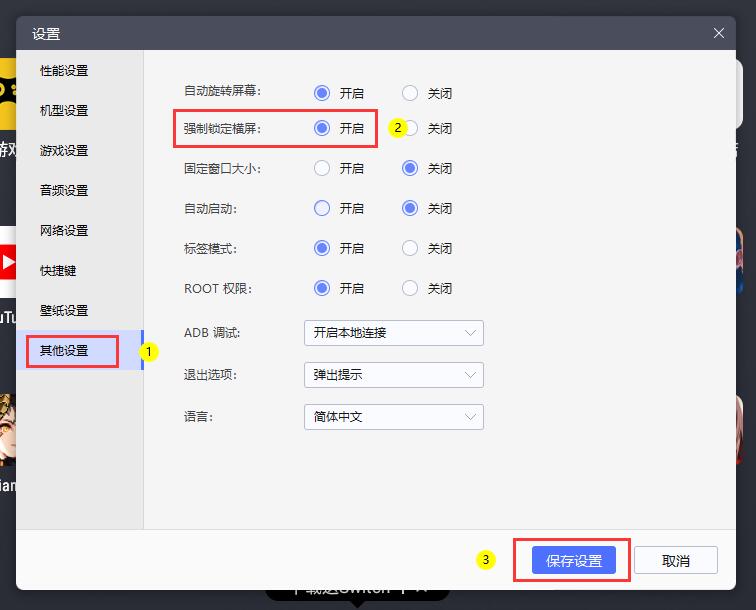
Task: Click the 保存设置 button
Action: coord(573,561)
